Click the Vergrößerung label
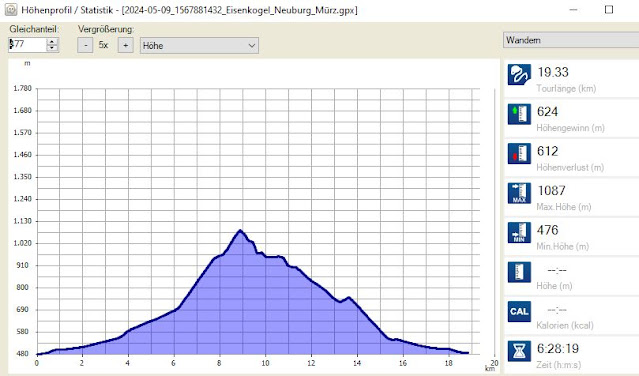Image resolution: width=639 pixels, height=376 pixels. click(106, 29)
